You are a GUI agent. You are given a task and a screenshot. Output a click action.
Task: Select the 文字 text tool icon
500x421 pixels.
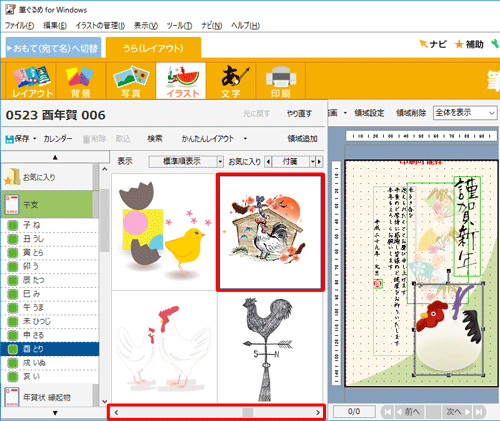pyautogui.click(x=231, y=81)
